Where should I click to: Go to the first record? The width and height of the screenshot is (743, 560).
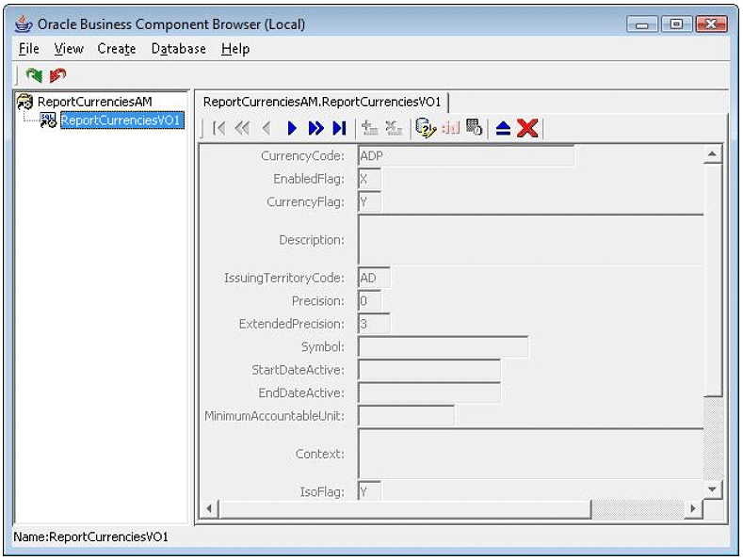(x=218, y=128)
